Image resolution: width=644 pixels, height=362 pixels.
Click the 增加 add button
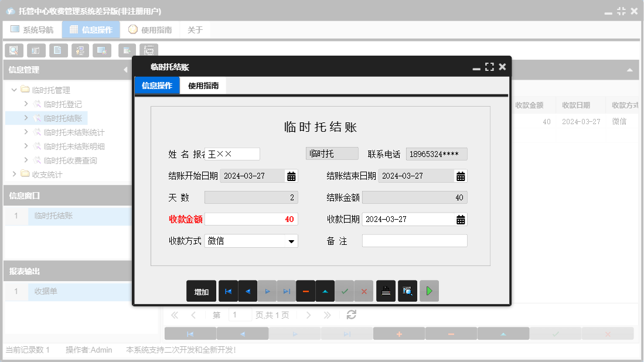pos(201,291)
